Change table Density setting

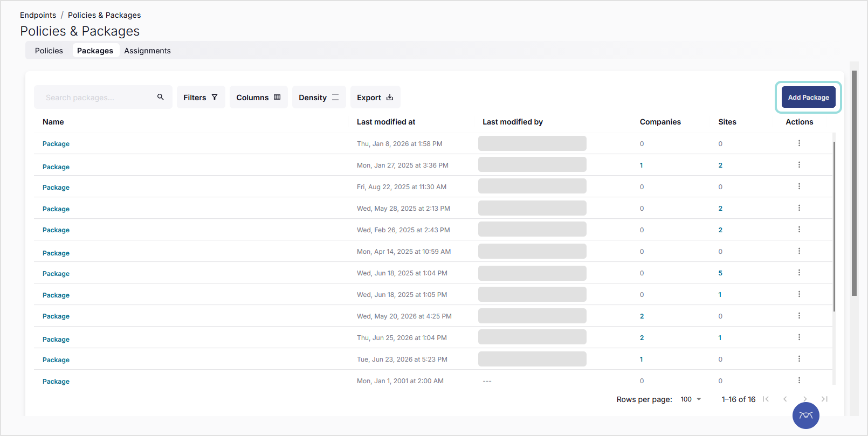[x=319, y=98]
